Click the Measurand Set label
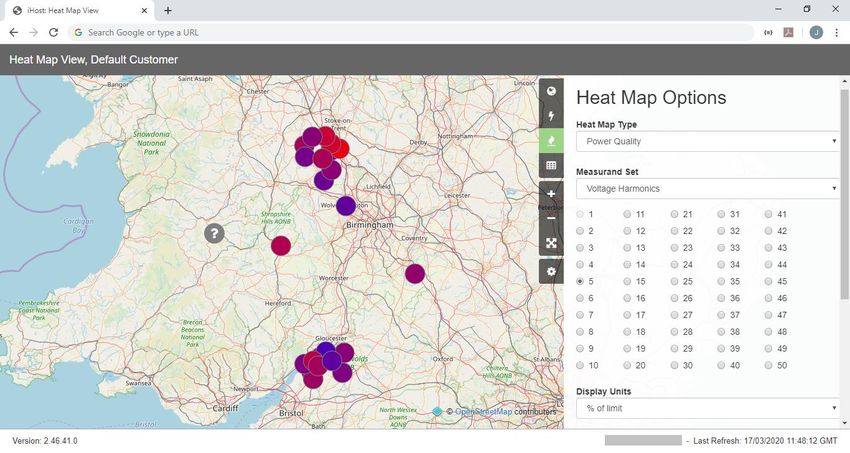Viewport: 850px width, 453px height. click(607, 172)
